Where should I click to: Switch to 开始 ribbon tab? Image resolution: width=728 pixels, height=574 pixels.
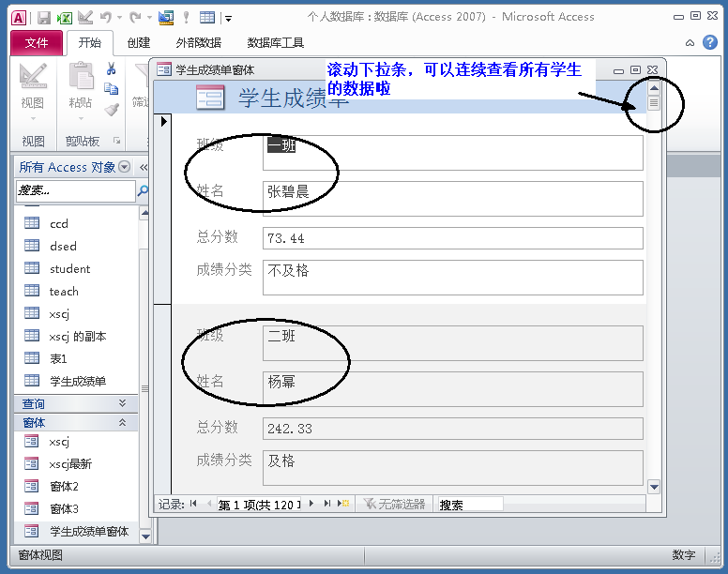90,43
